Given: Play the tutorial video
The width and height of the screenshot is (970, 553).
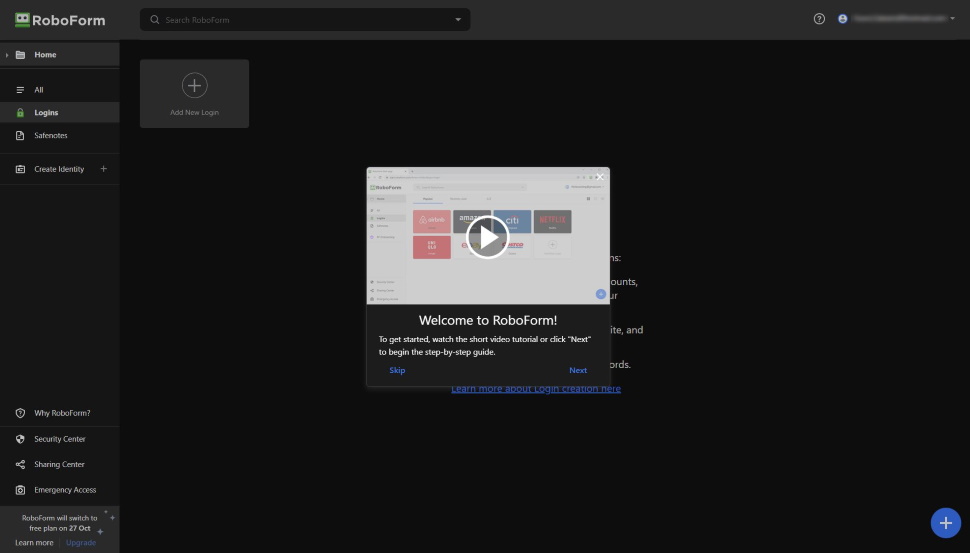Looking at the screenshot, I should (487, 237).
